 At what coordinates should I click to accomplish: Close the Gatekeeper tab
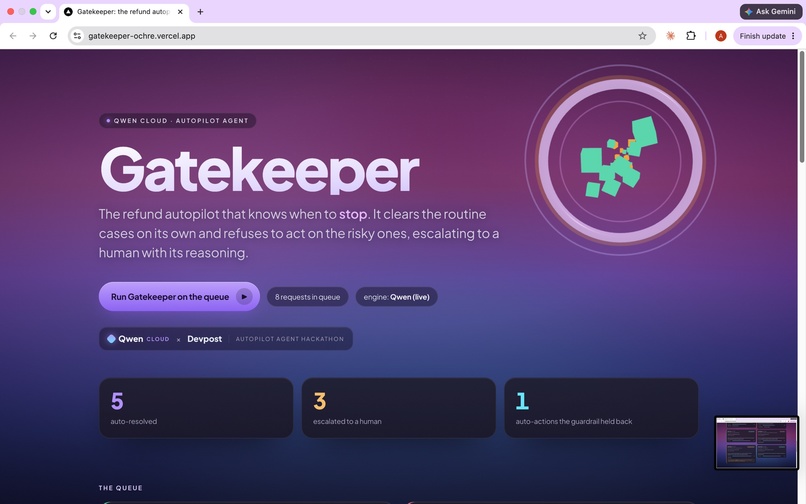click(180, 12)
